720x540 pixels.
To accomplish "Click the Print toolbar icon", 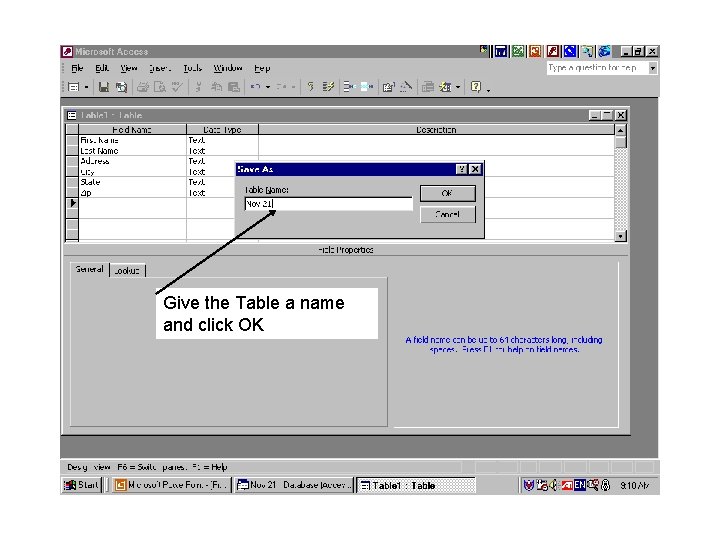I will [x=143, y=87].
